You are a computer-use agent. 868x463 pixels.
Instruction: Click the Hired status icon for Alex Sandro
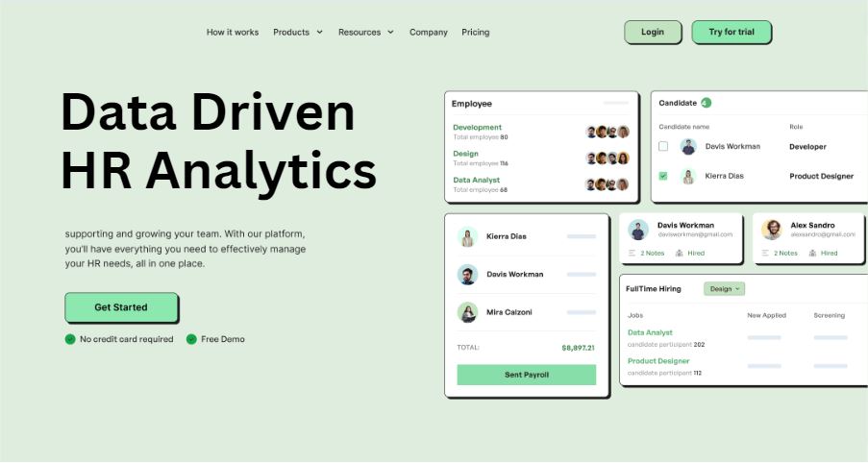point(813,253)
